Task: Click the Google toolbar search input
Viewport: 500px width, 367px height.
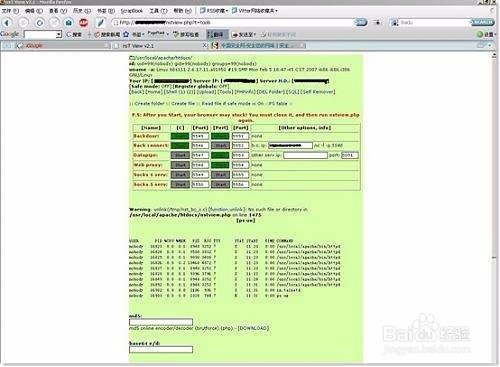Action: point(41,34)
